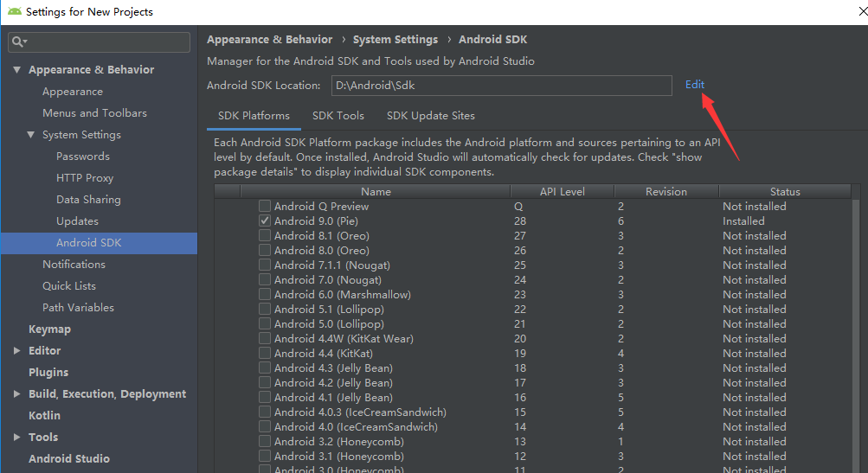Viewport: 868px width, 473px height.
Task: Check the Android 4.4W (KitKat Wear) checkbox
Action: click(265, 338)
